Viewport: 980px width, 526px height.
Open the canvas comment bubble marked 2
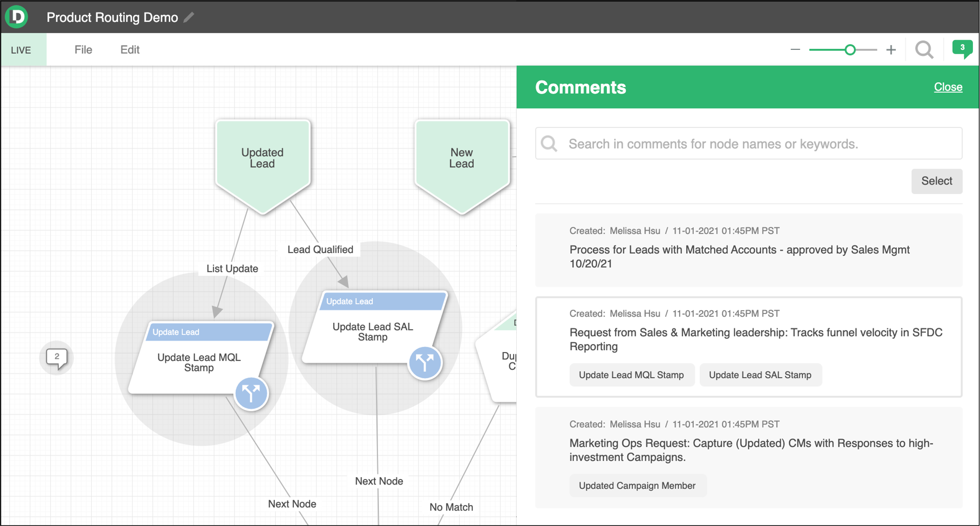click(x=57, y=357)
